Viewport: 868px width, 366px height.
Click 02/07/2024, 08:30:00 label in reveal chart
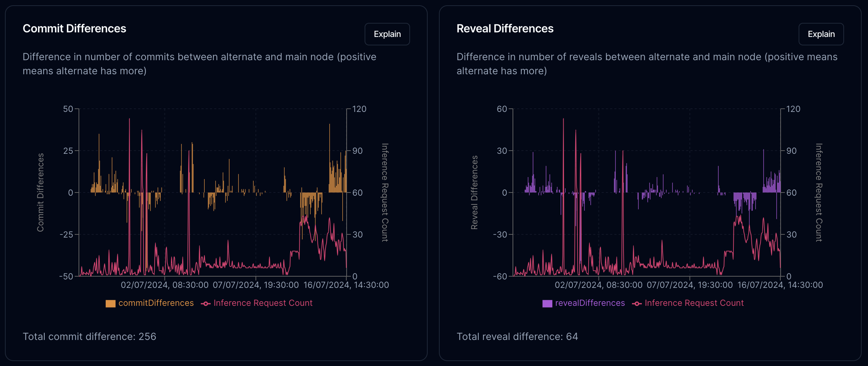click(x=599, y=285)
